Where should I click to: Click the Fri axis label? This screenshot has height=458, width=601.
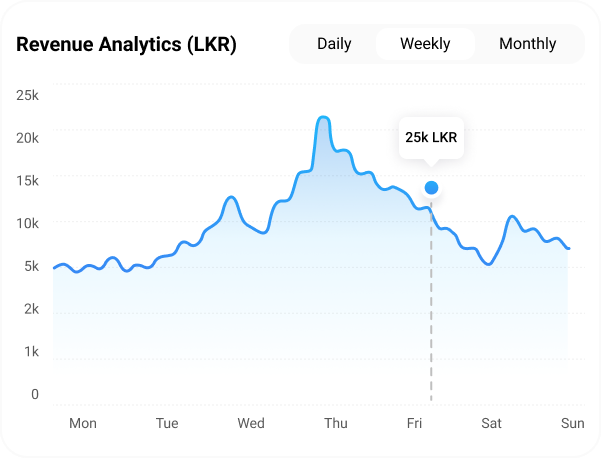pos(414,424)
